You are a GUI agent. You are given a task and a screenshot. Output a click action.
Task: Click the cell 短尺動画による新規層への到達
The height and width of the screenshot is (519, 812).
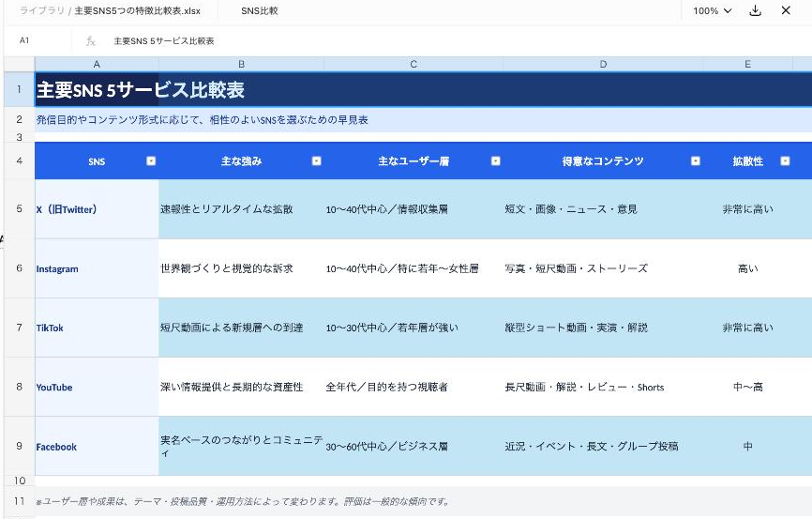point(241,328)
